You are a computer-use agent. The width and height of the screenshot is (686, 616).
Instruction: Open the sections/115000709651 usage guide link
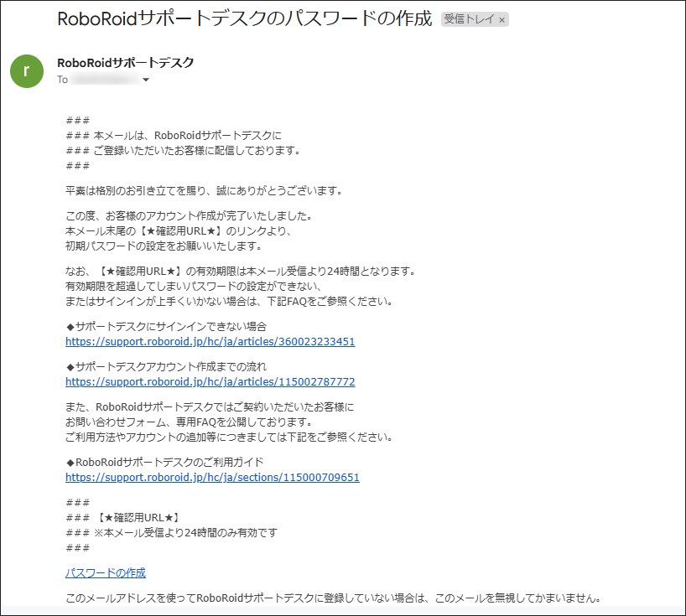[x=212, y=477]
